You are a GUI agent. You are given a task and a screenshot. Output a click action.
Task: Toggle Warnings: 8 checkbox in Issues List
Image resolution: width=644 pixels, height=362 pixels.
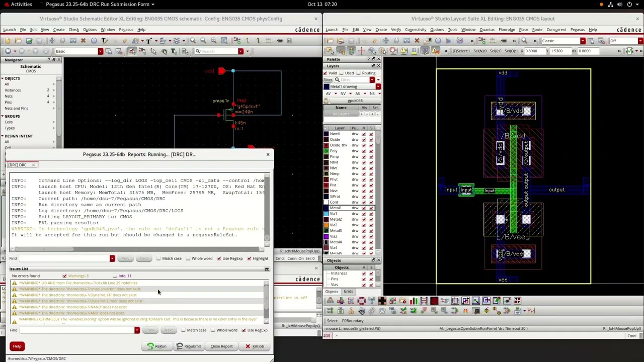pyautogui.click(x=64, y=276)
